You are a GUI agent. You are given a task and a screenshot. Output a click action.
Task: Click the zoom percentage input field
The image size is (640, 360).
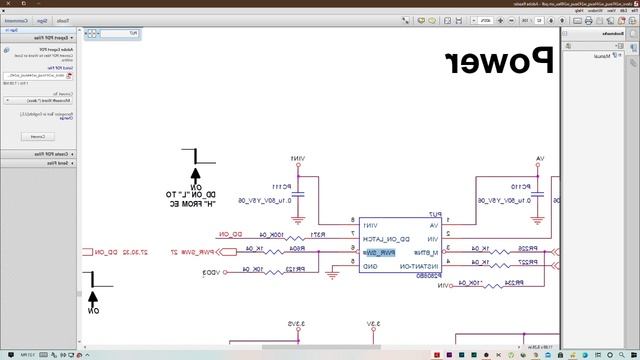tap(486, 20)
